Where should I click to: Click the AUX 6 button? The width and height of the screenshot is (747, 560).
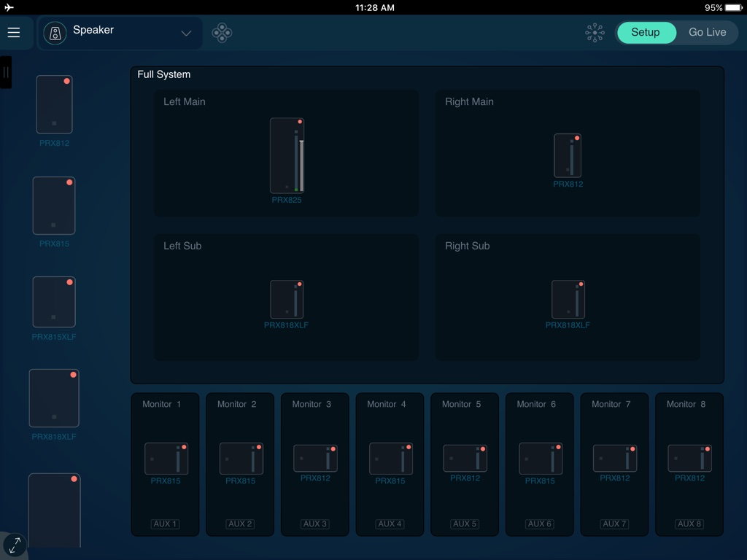(x=540, y=524)
